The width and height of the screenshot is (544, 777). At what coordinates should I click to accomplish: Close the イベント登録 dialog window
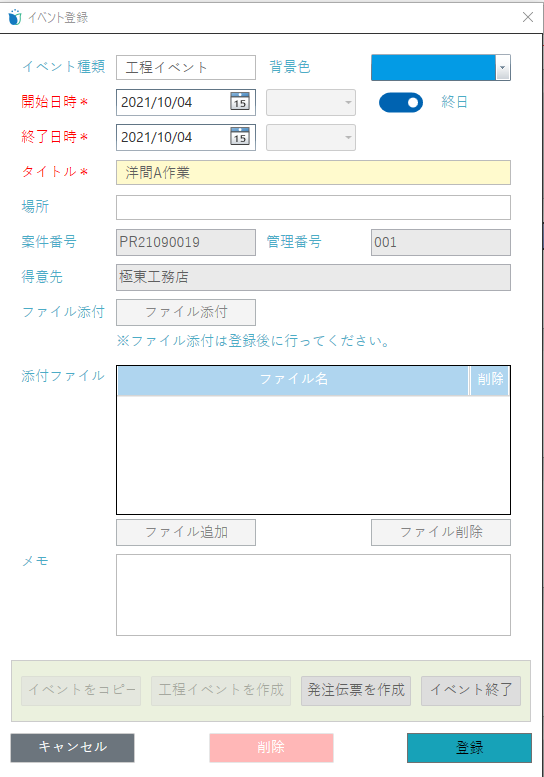[528, 17]
